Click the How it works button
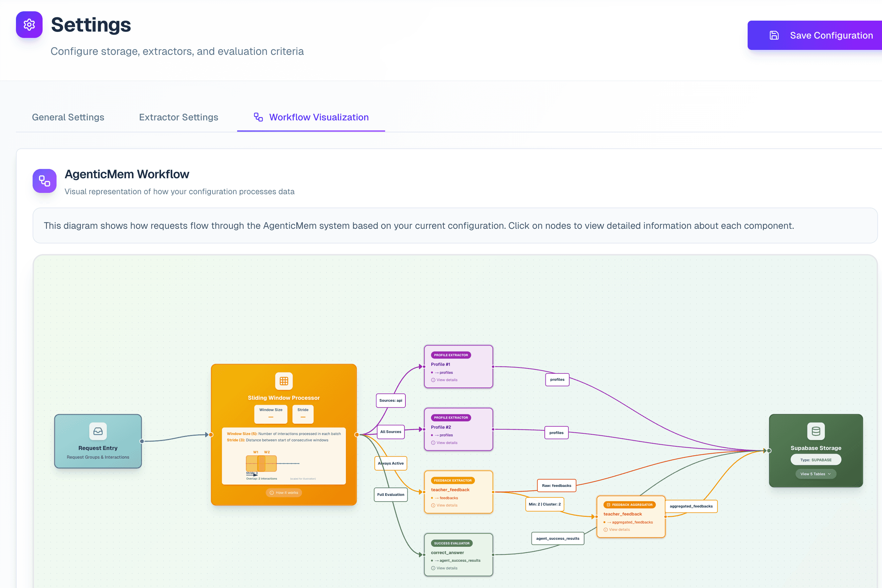The height and width of the screenshot is (588, 882). pyautogui.click(x=283, y=493)
